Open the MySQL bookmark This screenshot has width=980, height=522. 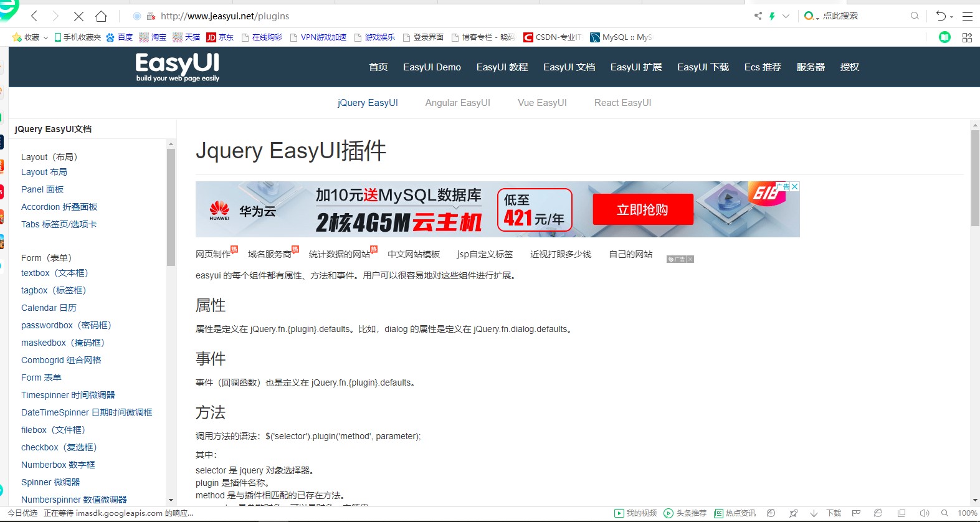pyautogui.click(x=621, y=37)
